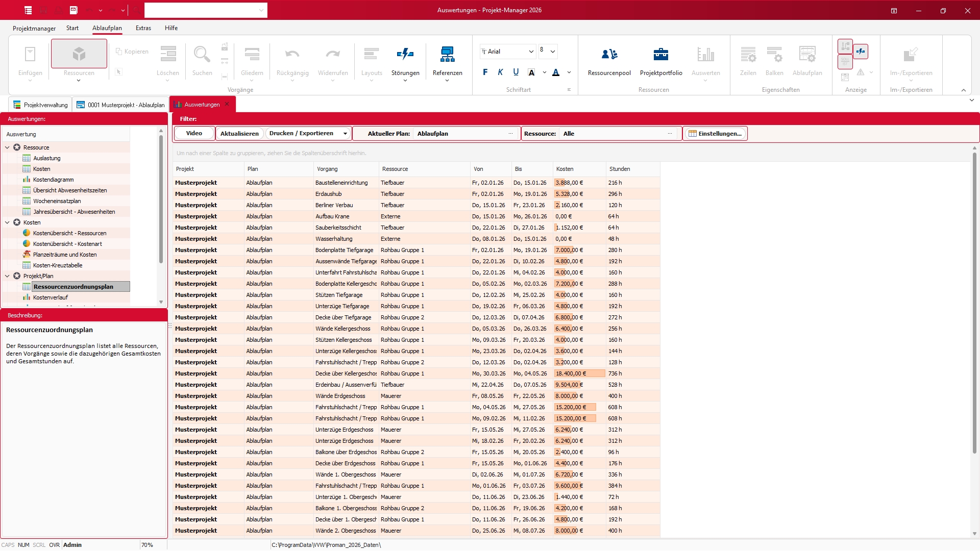Open the Projektportfolio briefcase icon

660,54
